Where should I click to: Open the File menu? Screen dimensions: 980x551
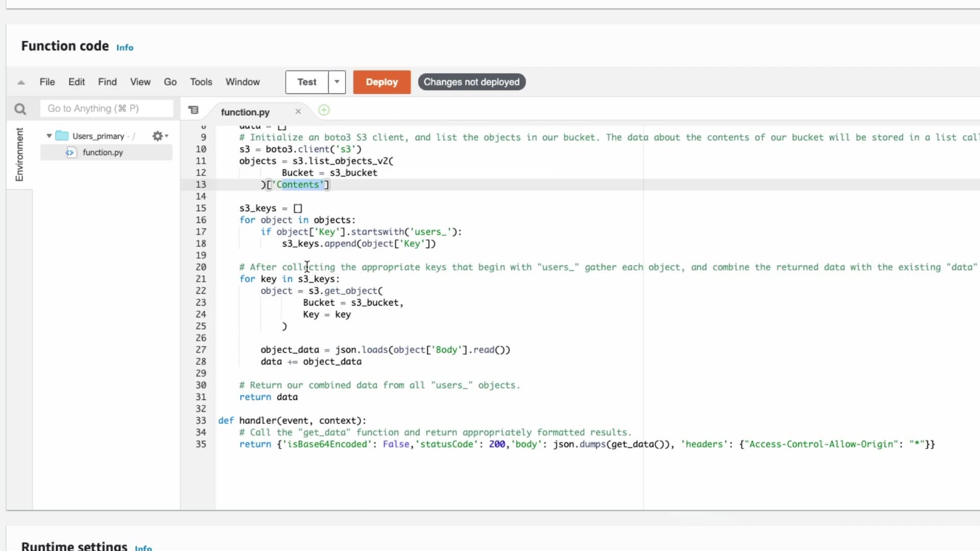47,82
